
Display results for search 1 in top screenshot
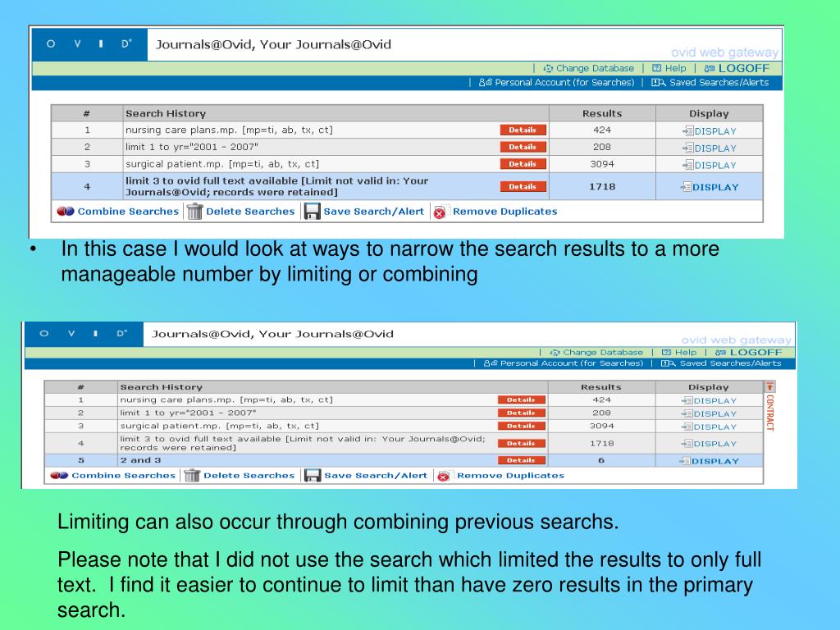pos(710,131)
